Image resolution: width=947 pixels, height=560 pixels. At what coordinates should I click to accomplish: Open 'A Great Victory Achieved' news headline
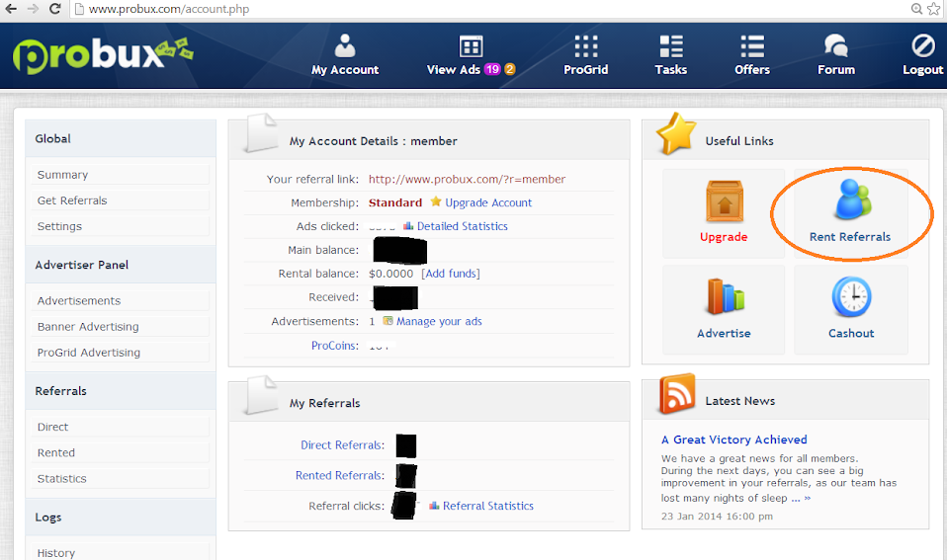click(x=733, y=440)
